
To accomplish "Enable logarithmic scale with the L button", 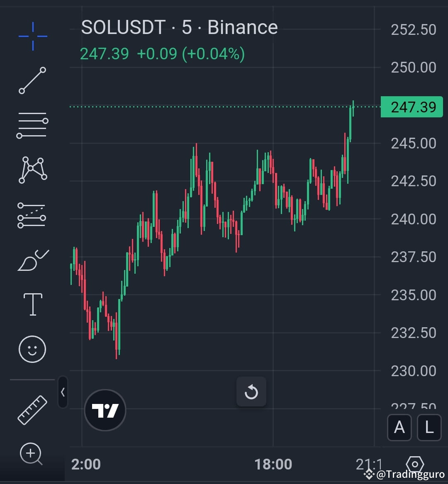I will point(429,428).
